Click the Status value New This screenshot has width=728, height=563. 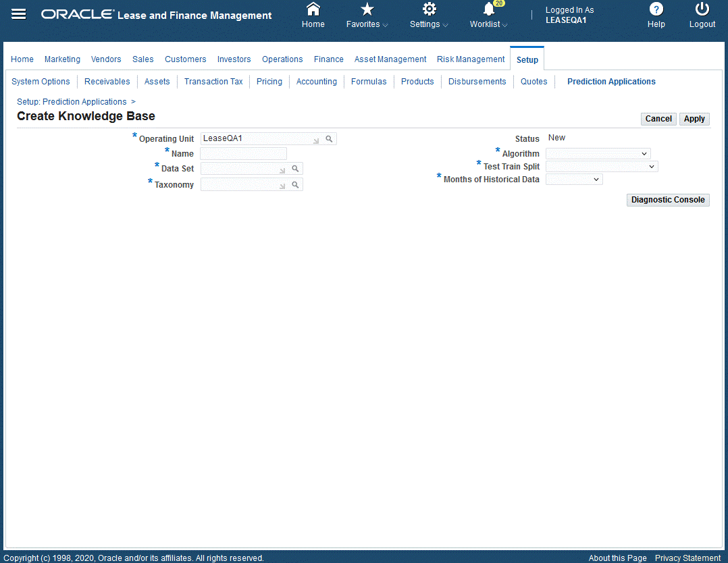click(556, 138)
